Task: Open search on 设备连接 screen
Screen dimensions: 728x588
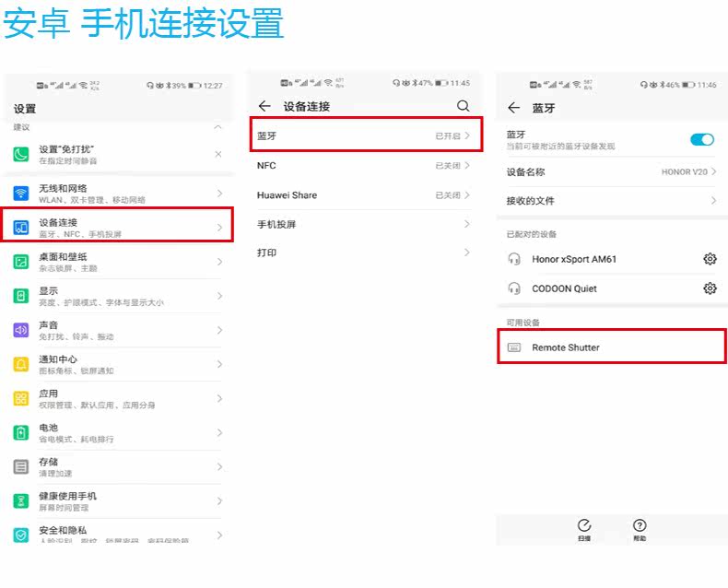Action: click(463, 106)
